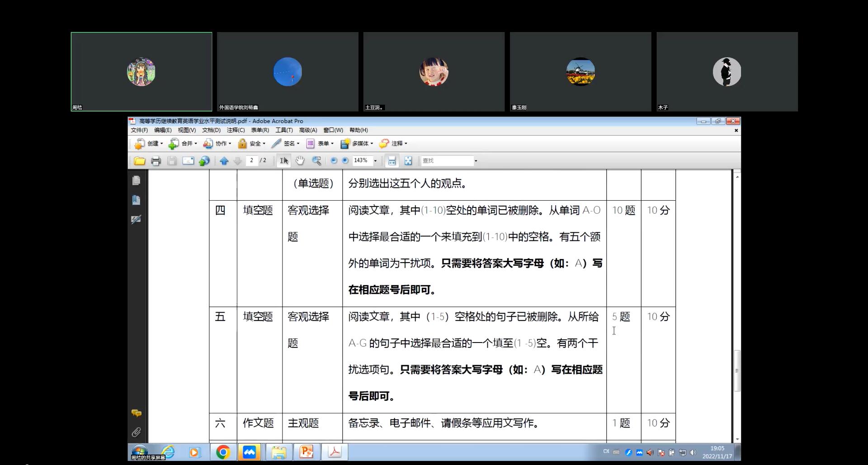Click the zoom in plus button
The width and height of the screenshot is (868, 465).
point(345,160)
